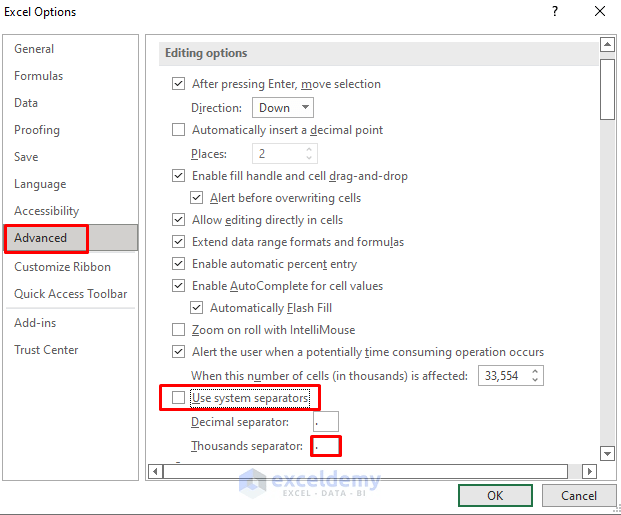Click the horizontal scrollbar right arrow
The width and height of the screenshot is (621, 515).
pyautogui.click(x=589, y=471)
